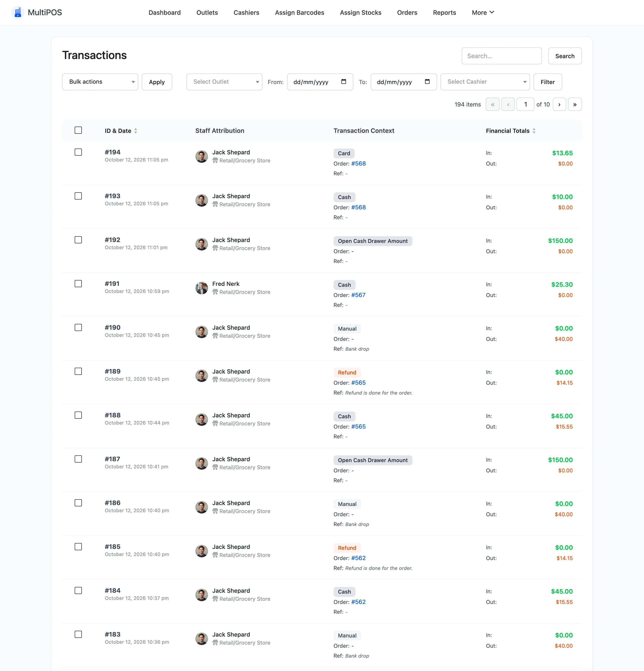Open the Select Outlet dropdown
The height and width of the screenshot is (671, 644).
(x=224, y=82)
